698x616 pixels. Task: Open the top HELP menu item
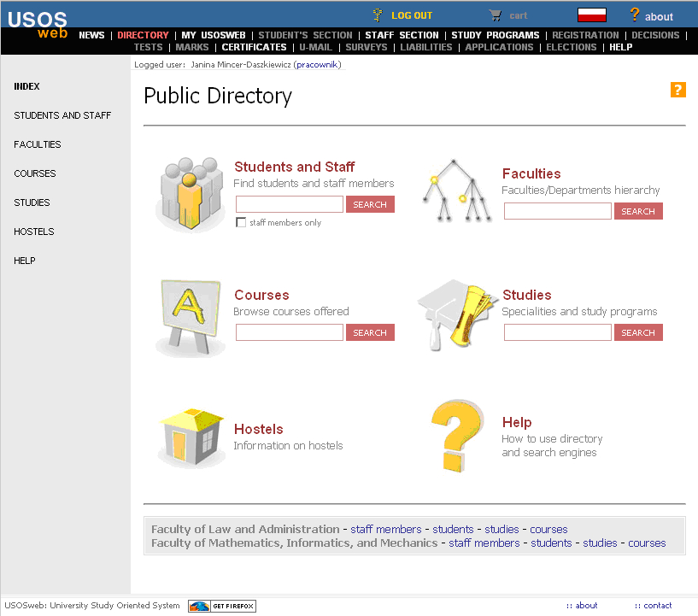[x=620, y=47]
